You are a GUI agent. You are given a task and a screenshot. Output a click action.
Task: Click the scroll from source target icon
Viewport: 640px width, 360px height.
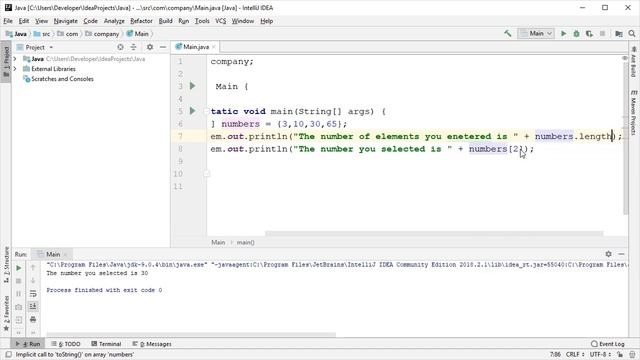(x=120, y=47)
